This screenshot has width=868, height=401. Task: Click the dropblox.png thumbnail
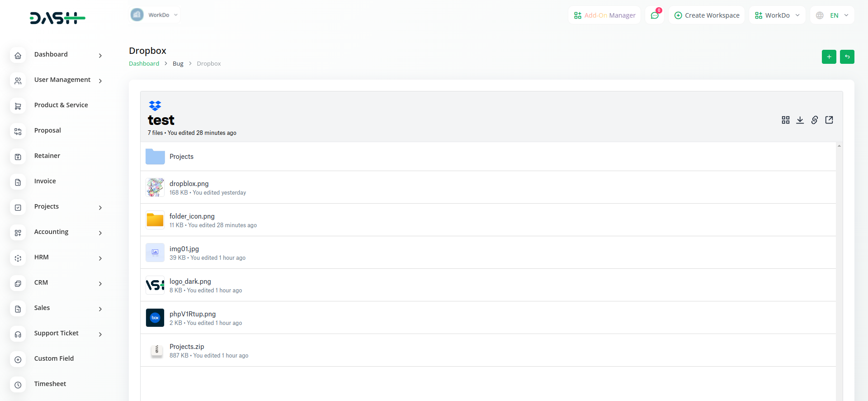[155, 187]
